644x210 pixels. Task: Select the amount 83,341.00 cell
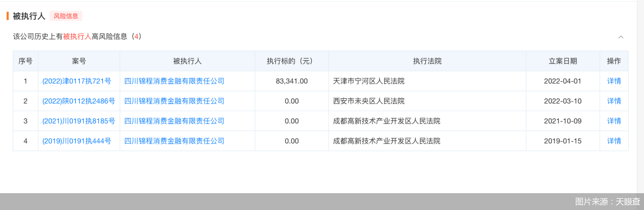click(292, 81)
